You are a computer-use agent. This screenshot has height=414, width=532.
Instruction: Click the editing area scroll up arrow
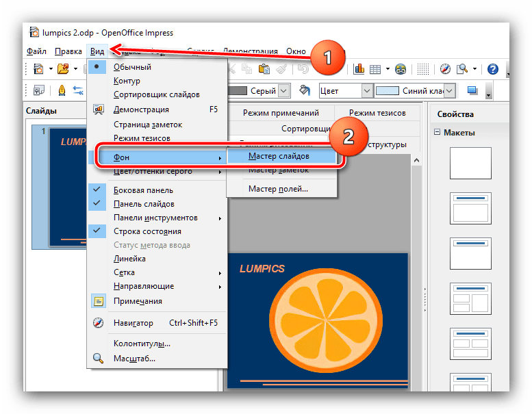click(416, 160)
